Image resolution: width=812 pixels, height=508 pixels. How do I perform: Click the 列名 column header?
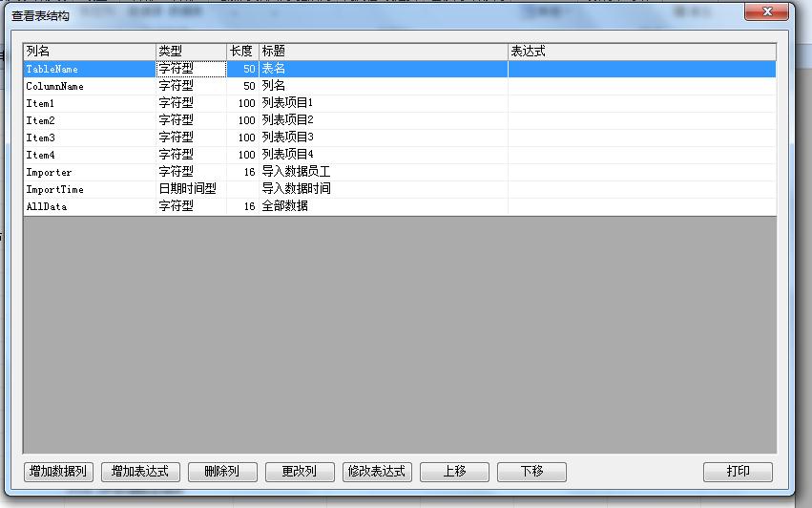[90, 52]
